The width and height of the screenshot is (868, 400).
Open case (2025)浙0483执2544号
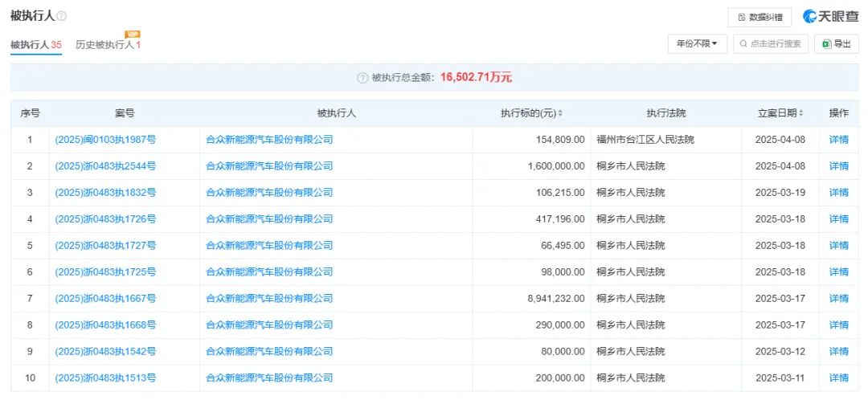(x=105, y=166)
